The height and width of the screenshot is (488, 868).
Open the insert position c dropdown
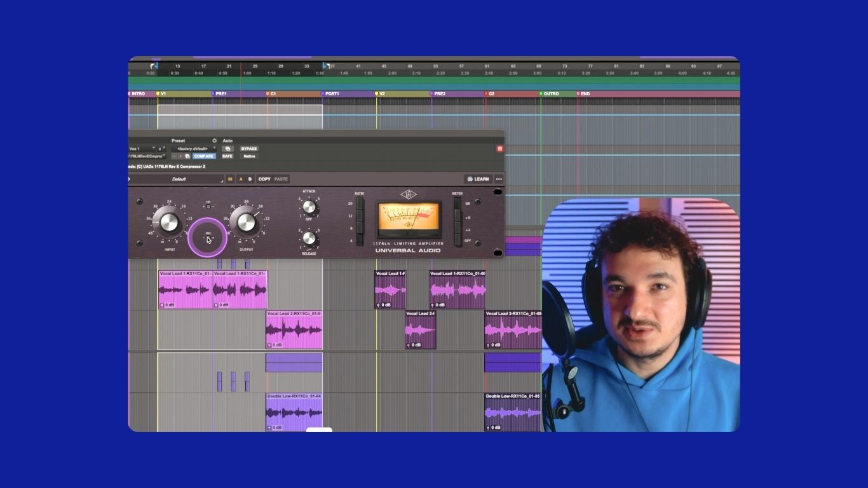161,149
